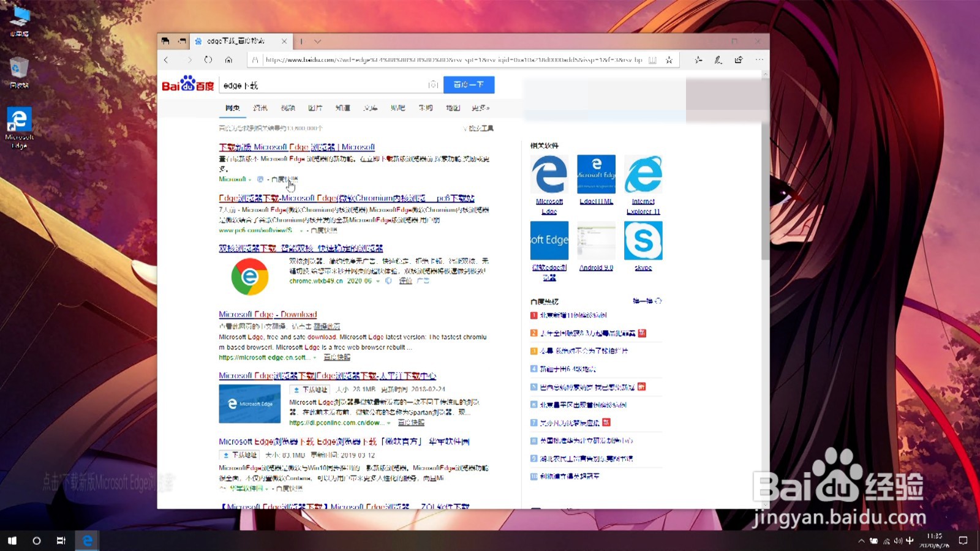
Task: Set these tabs aside icon
Action: click(x=182, y=41)
